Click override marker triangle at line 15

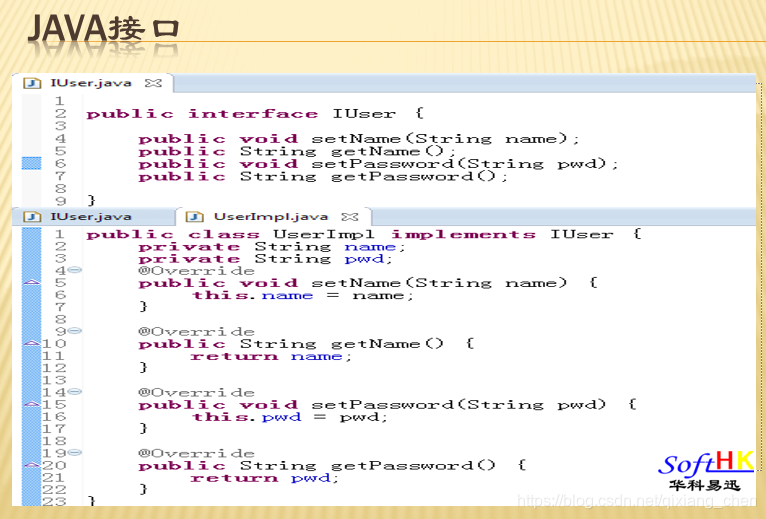point(32,404)
